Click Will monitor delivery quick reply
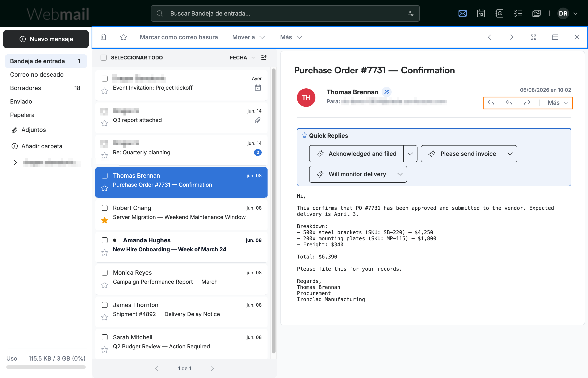 pos(351,174)
